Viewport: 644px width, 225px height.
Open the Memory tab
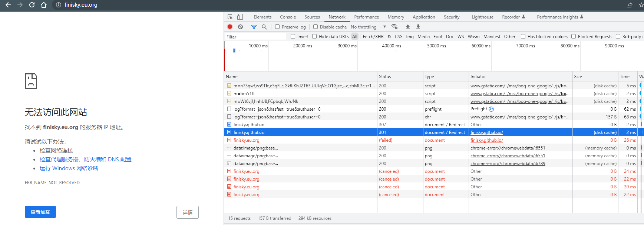pyautogui.click(x=396, y=17)
